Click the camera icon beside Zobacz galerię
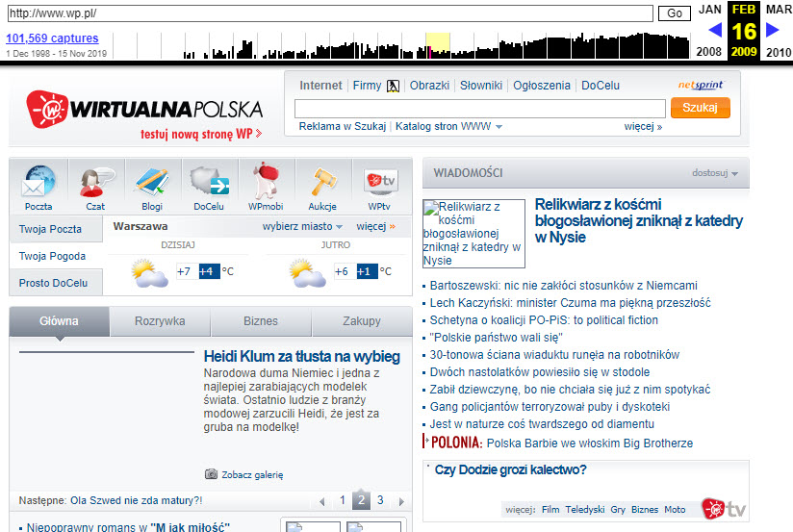 click(211, 474)
